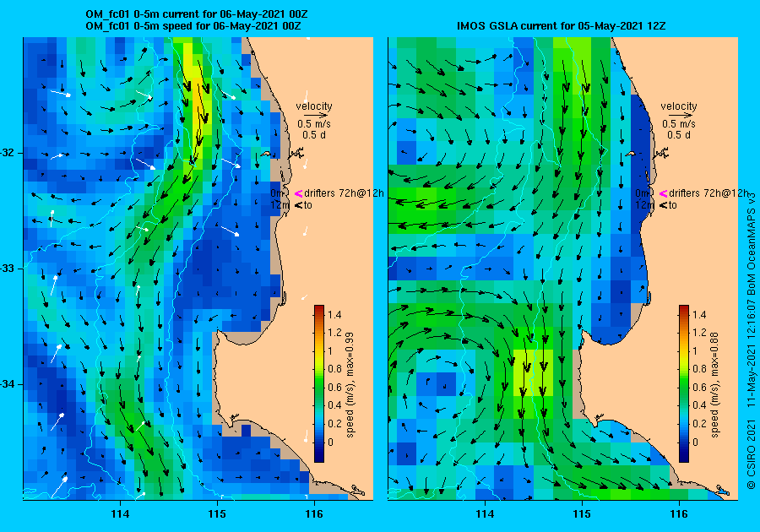Click the CSIRO BoM OceanMAPS copyright text
The image size is (760, 532).
[x=752, y=340]
